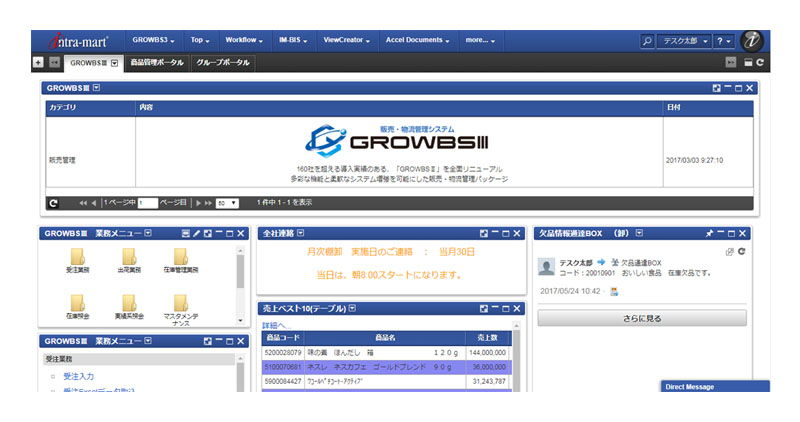The image size is (800, 422).
Task: Open the IM-BIS menu dropdown
Action: (293, 40)
